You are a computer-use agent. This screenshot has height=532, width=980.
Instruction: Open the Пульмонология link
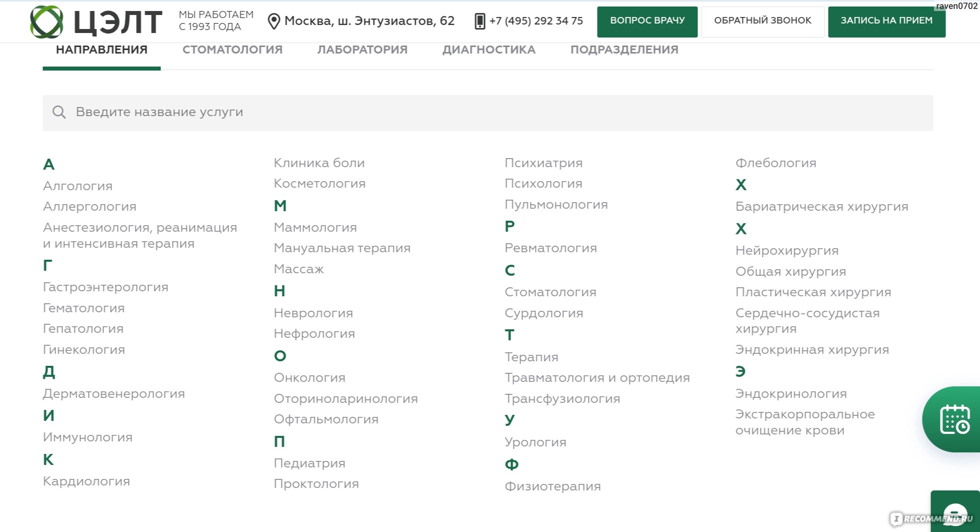pyautogui.click(x=556, y=205)
